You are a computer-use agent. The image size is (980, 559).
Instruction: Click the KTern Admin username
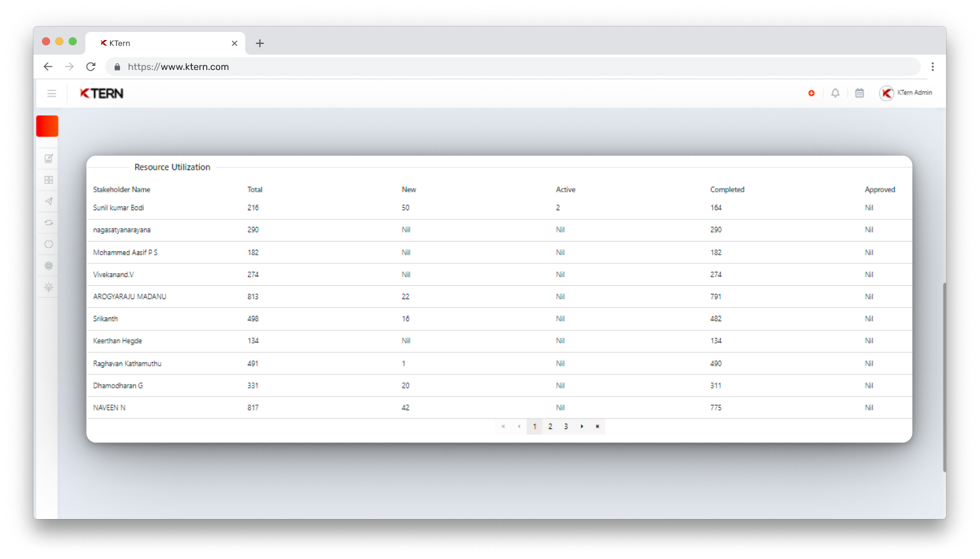pos(915,93)
